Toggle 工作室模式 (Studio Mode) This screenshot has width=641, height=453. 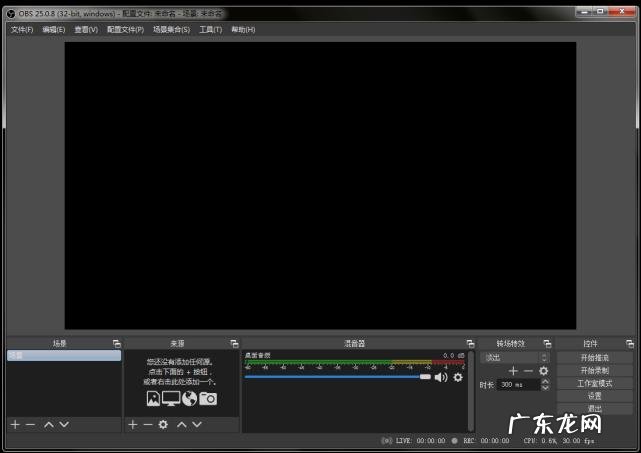click(x=595, y=383)
